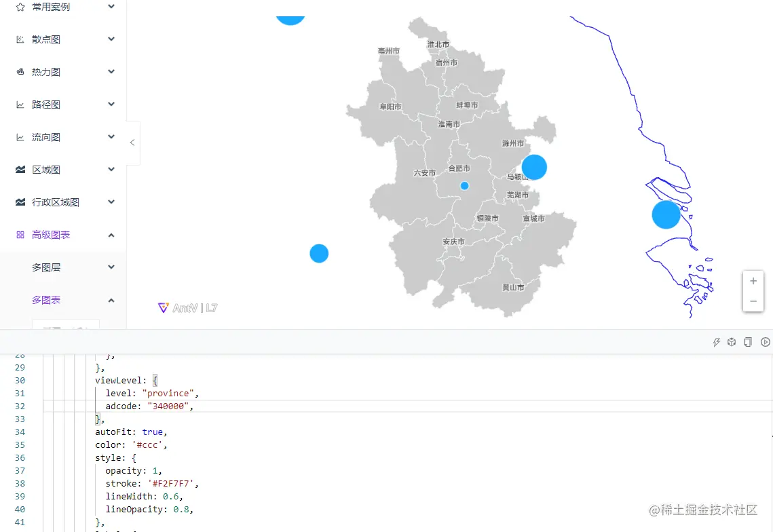Expand the 热力图 chevron
The height and width of the screenshot is (532, 773).
(111, 71)
